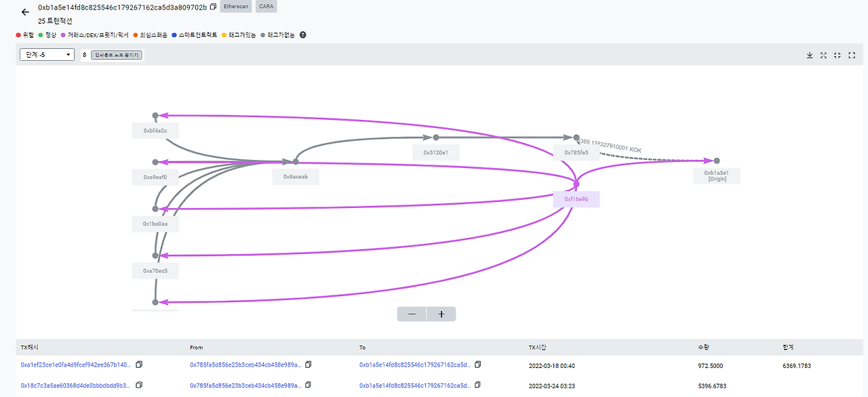Open the CARA link button
The image size is (868, 397).
(x=266, y=7)
